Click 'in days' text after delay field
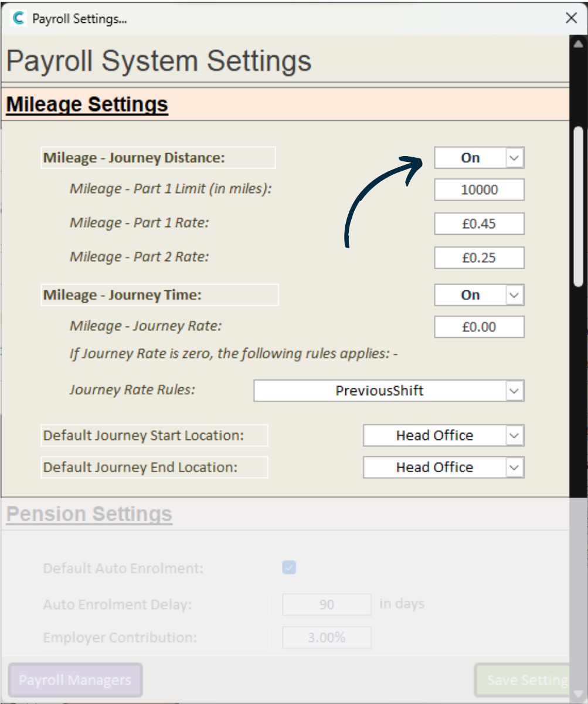Screen dimensions: 588x704 [x=402, y=604]
